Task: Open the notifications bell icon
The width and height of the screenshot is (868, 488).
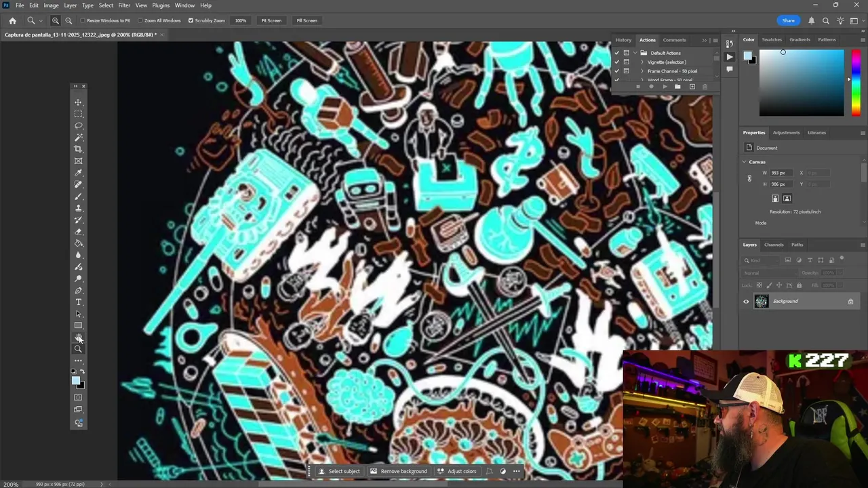Action: click(x=811, y=20)
